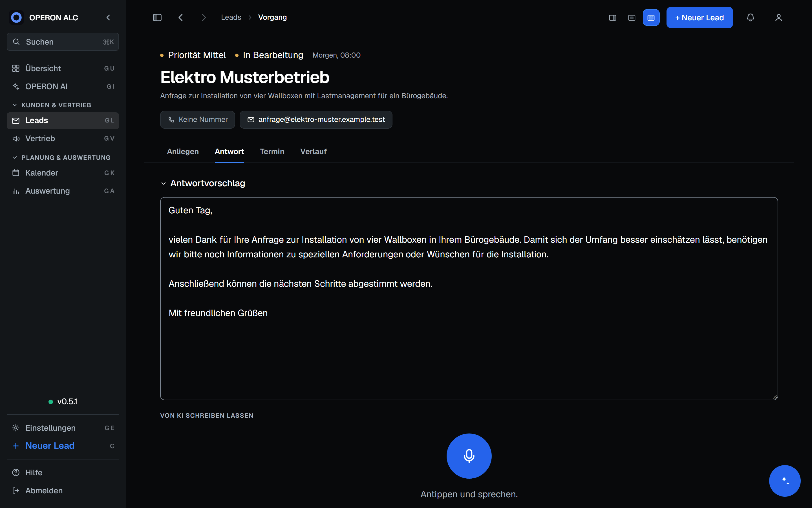The height and width of the screenshot is (508, 812).
Task: Go forward with the right arrow
Action: click(204, 17)
